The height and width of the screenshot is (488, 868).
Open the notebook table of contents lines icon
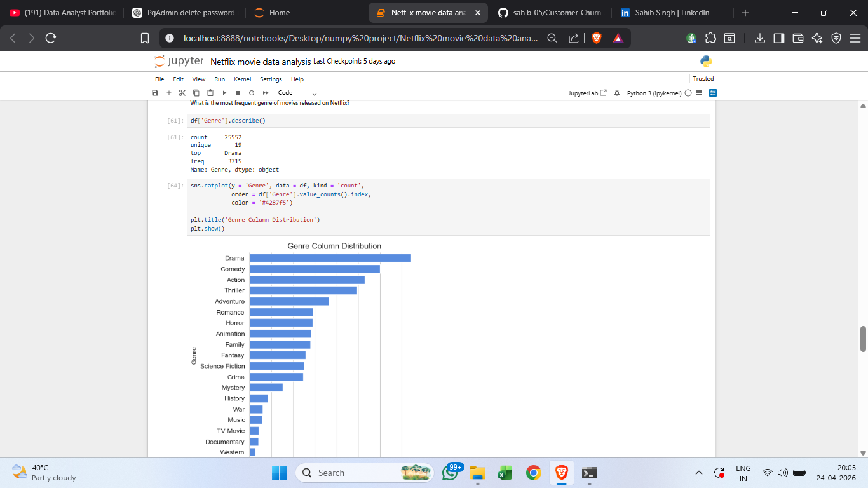699,93
